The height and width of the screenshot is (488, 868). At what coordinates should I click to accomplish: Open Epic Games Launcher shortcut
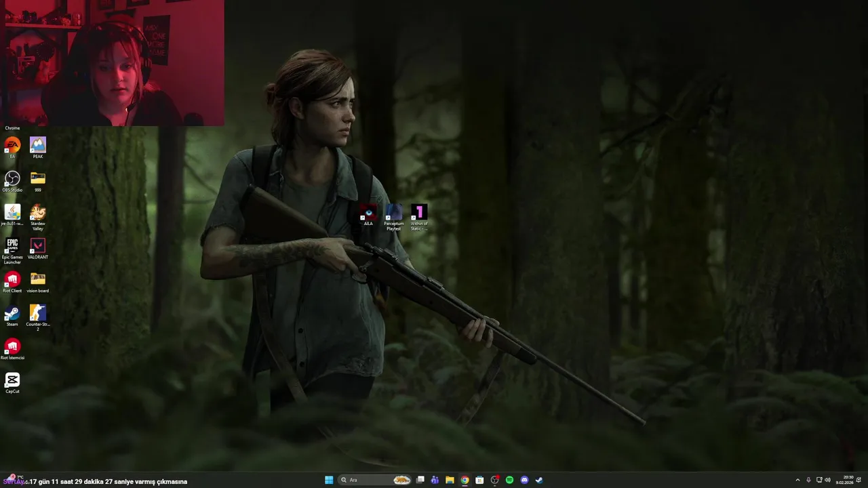tap(12, 251)
